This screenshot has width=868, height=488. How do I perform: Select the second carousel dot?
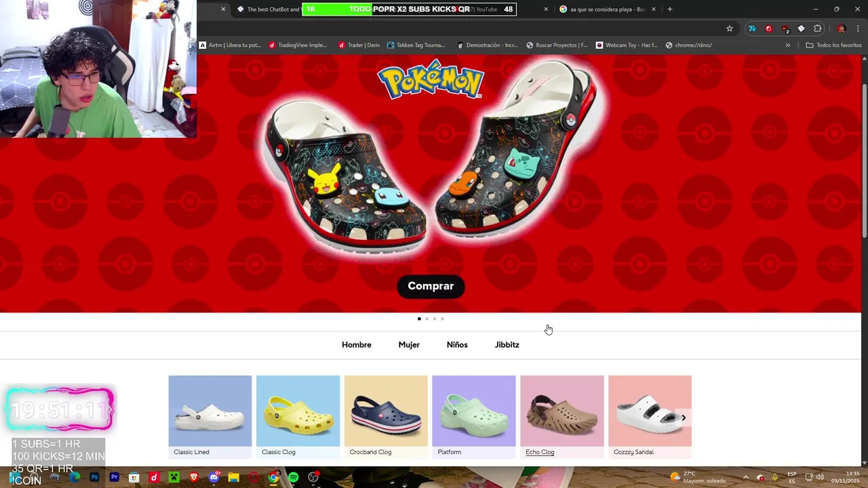[x=427, y=319]
